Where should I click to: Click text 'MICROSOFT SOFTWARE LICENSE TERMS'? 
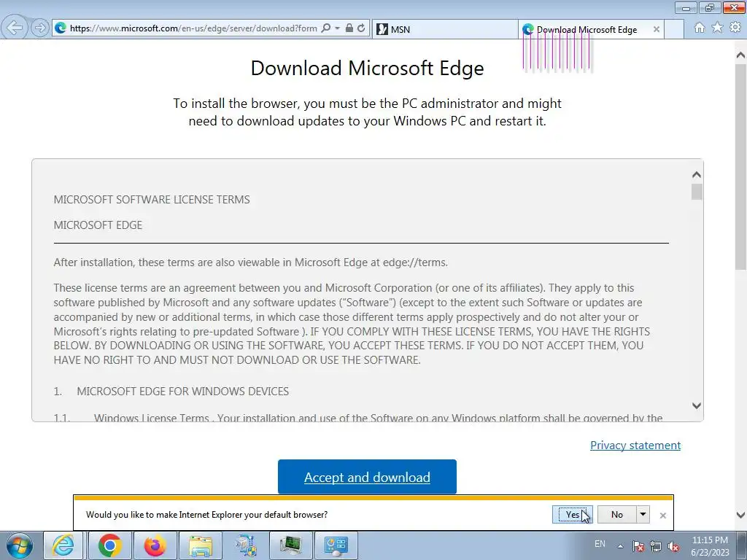coord(152,200)
